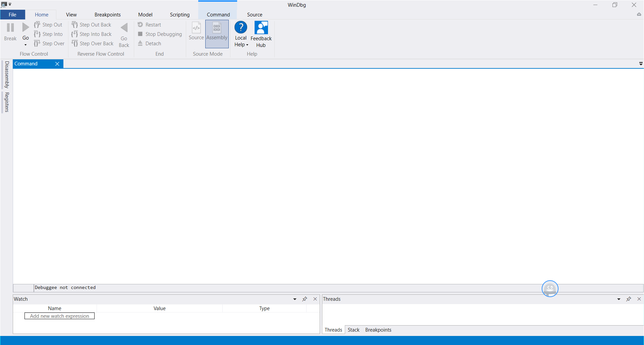Click the Restart debugging icon
Screen dimensions: 644x345
(x=140, y=24)
